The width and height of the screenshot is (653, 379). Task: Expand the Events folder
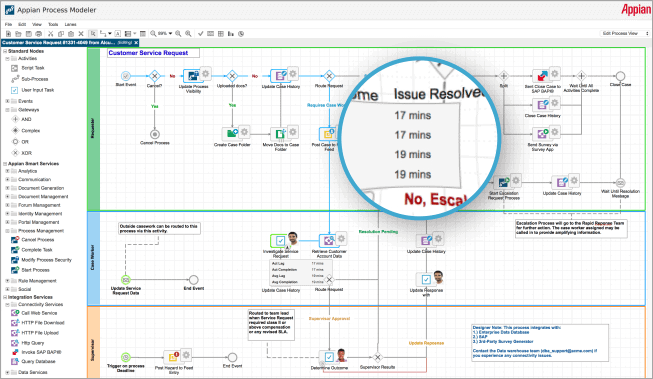(7, 101)
